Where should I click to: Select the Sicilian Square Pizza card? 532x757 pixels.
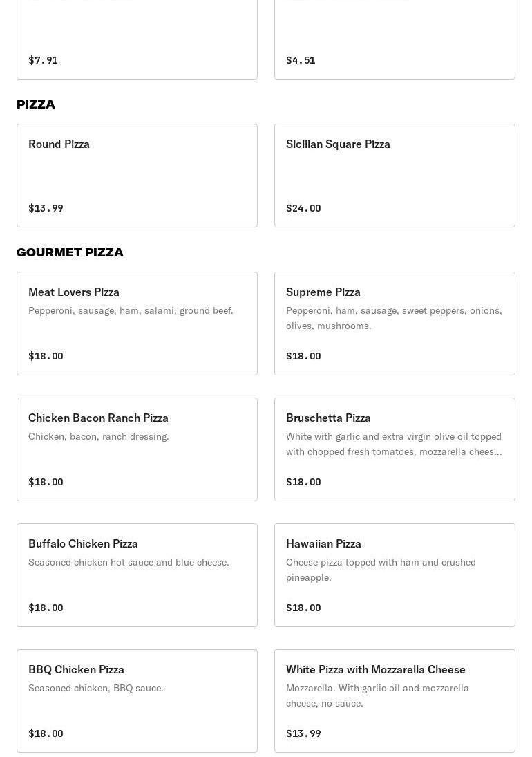tap(395, 175)
